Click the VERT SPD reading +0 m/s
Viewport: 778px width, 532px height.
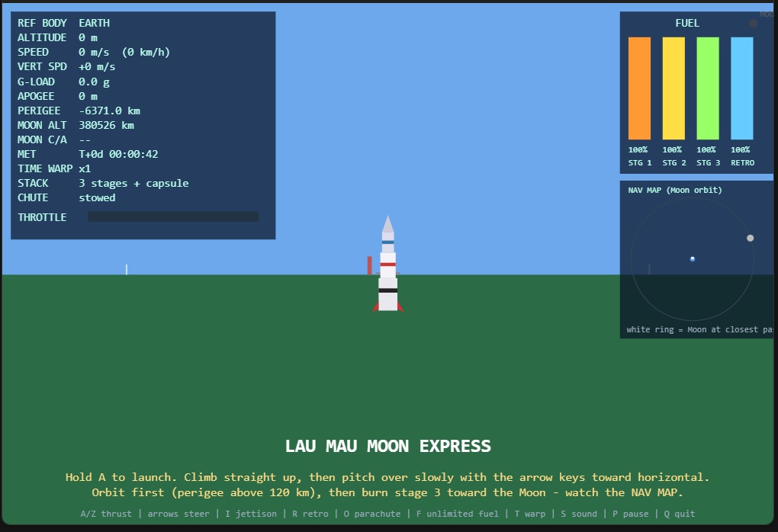[97, 66]
